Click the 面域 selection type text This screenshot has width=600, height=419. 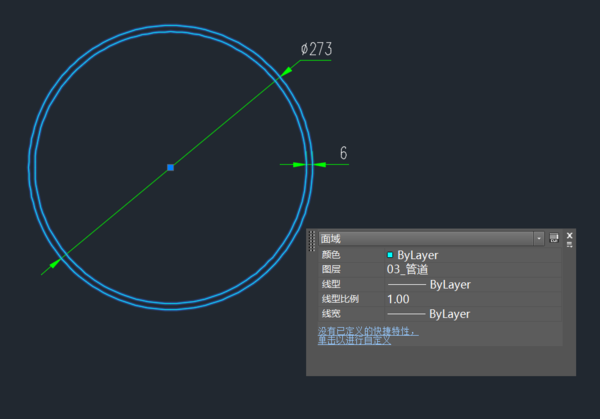331,239
